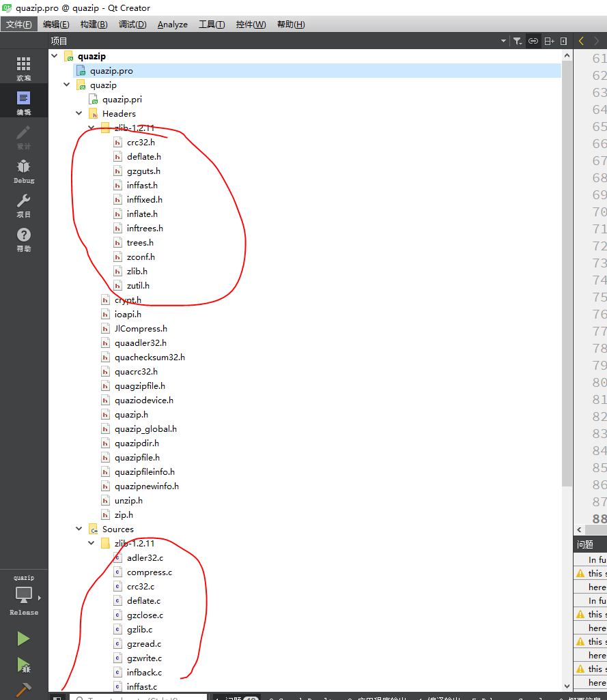Open the 调试(D) menu
607x700 pixels.
(132, 24)
